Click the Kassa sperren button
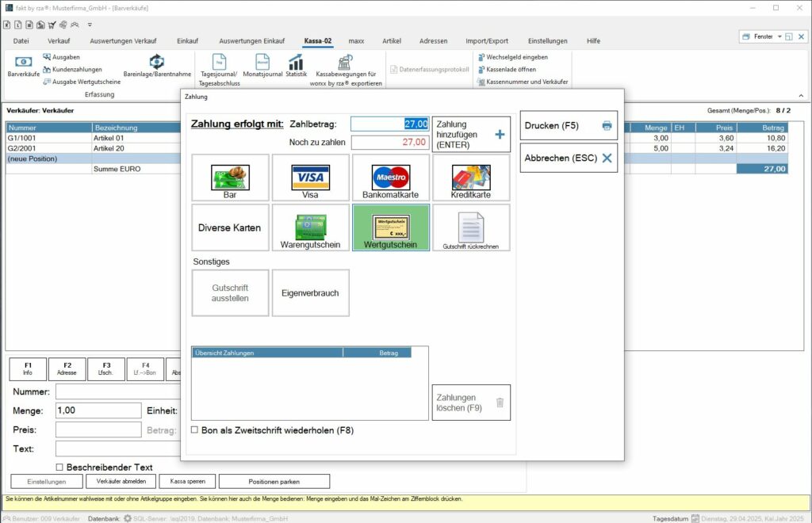Viewport: 812px width, 523px height. [x=187, y=481]
